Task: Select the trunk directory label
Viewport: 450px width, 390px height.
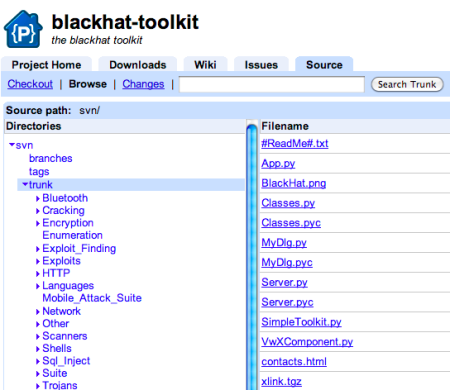Action: coord(41,184)
